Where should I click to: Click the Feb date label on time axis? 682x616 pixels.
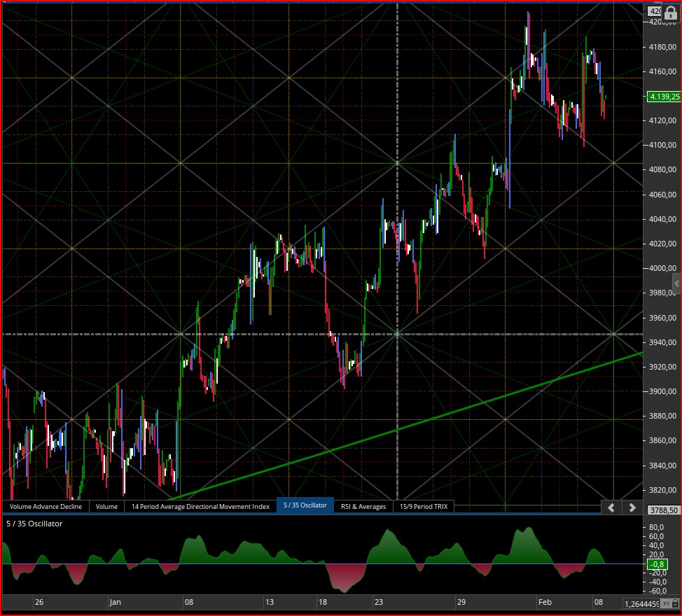click(545, 602)
